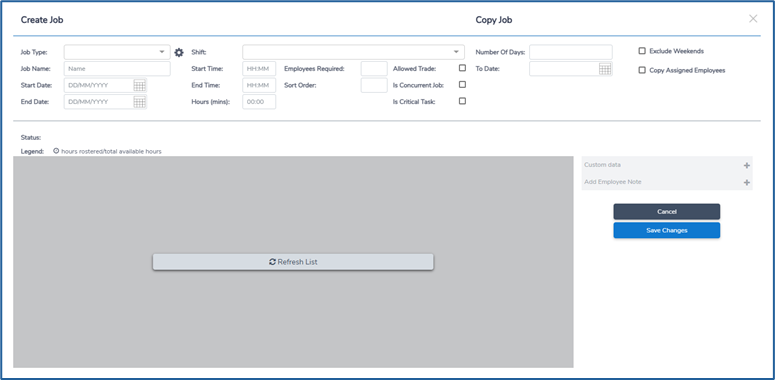Toggle Exclude Weekends checkbox
Viewport: 775px width, 380px height.
(x=642, y=51)
